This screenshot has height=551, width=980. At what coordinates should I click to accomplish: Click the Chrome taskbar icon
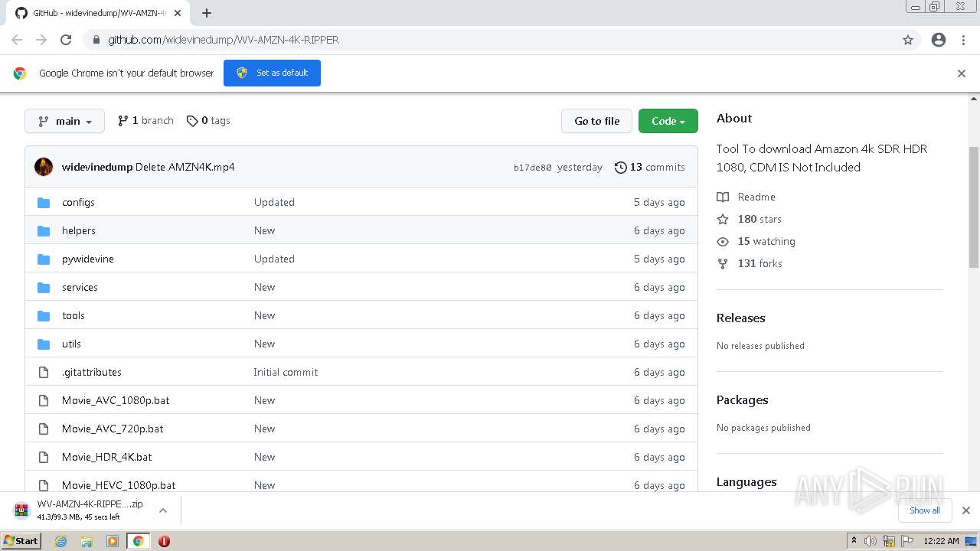tap(138, 541)
